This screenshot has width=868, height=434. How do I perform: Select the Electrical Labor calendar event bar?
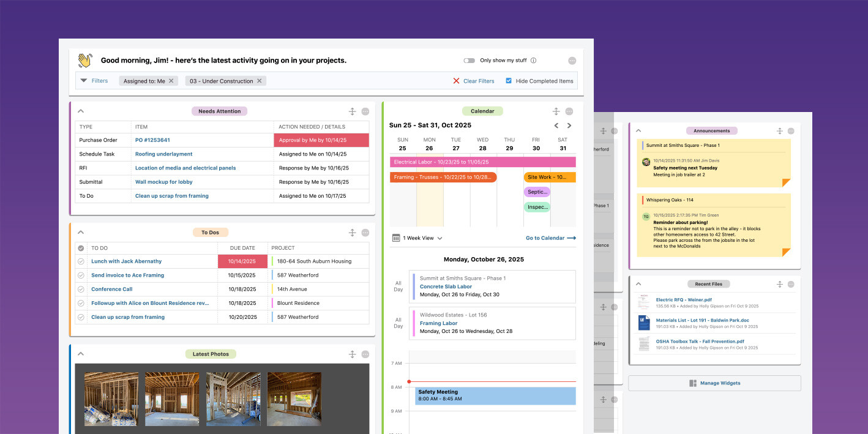click(x=482, y=162)
